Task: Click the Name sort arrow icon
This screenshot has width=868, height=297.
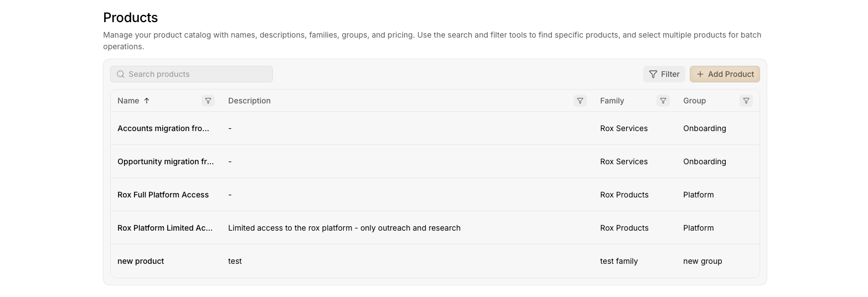Action: [147, 101]
